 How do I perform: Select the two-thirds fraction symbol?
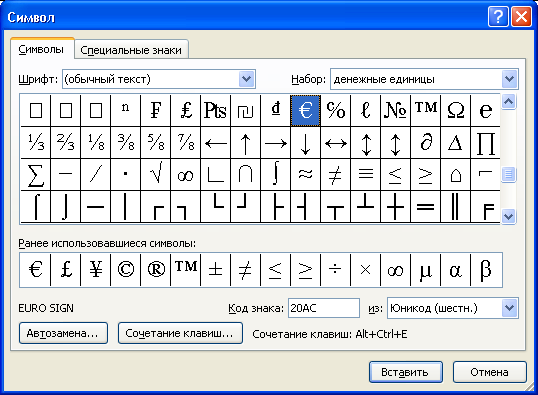(x=66, y=142)
